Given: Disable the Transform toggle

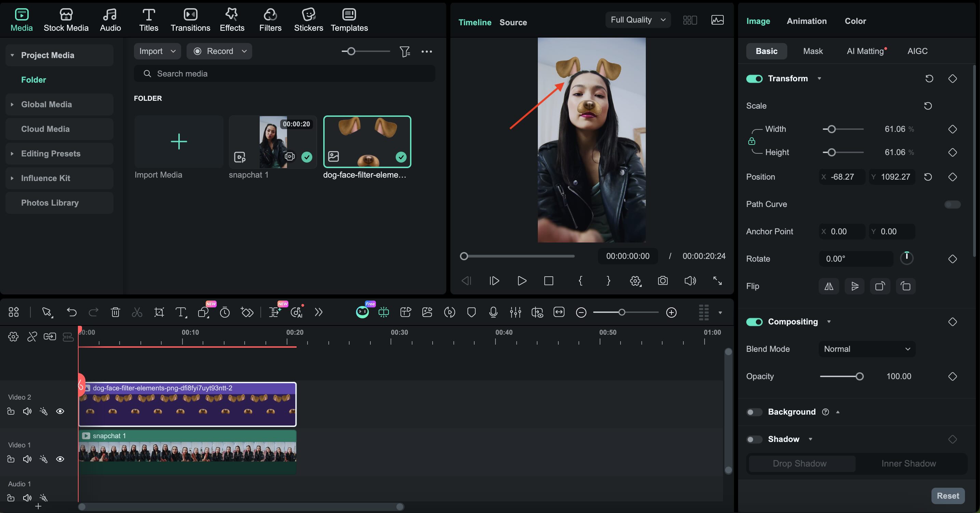Looking at the screenshot, I should click(x=754, y=79).
